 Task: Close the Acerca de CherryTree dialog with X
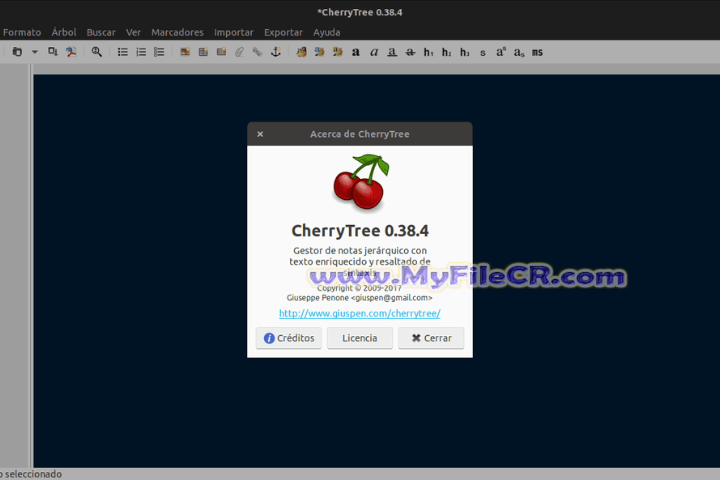[260, 134]
